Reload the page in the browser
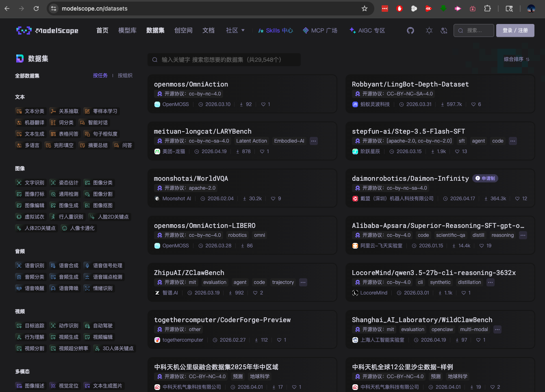Image resolution: width=545 pixels, height=392 pixels. coord(36,9)
